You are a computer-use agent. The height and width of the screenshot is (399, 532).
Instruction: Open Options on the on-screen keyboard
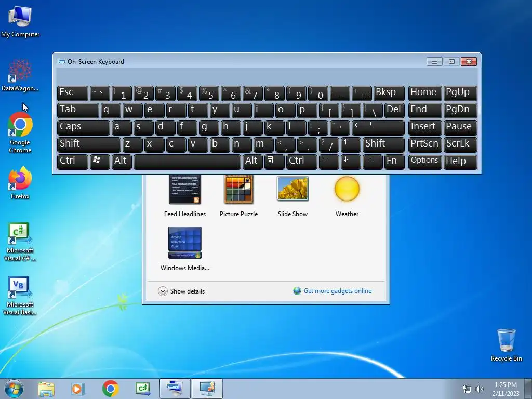click(x=425, y=162)
